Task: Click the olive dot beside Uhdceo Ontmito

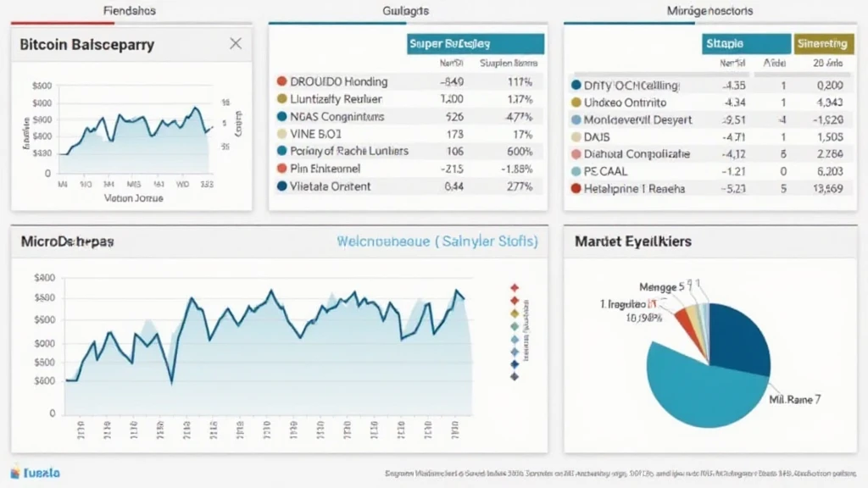Action: (577, 103)
